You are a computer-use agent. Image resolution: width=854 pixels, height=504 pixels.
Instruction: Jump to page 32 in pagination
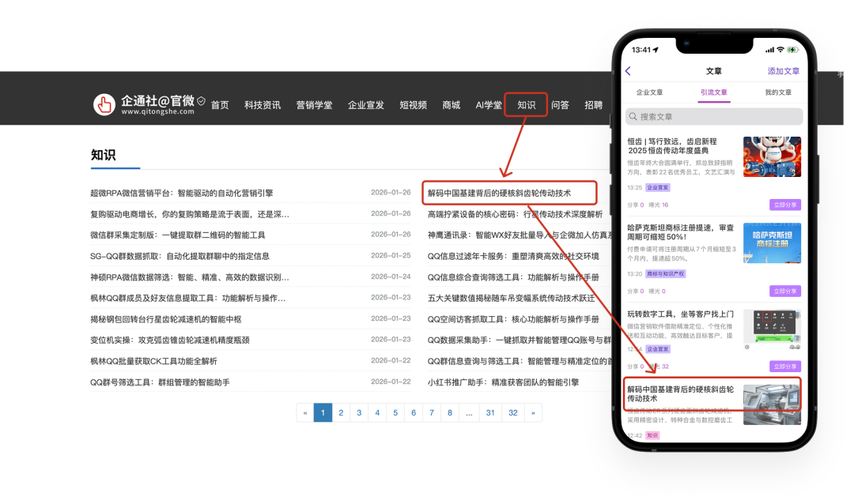pyautogui.click(x=513, y=412)
